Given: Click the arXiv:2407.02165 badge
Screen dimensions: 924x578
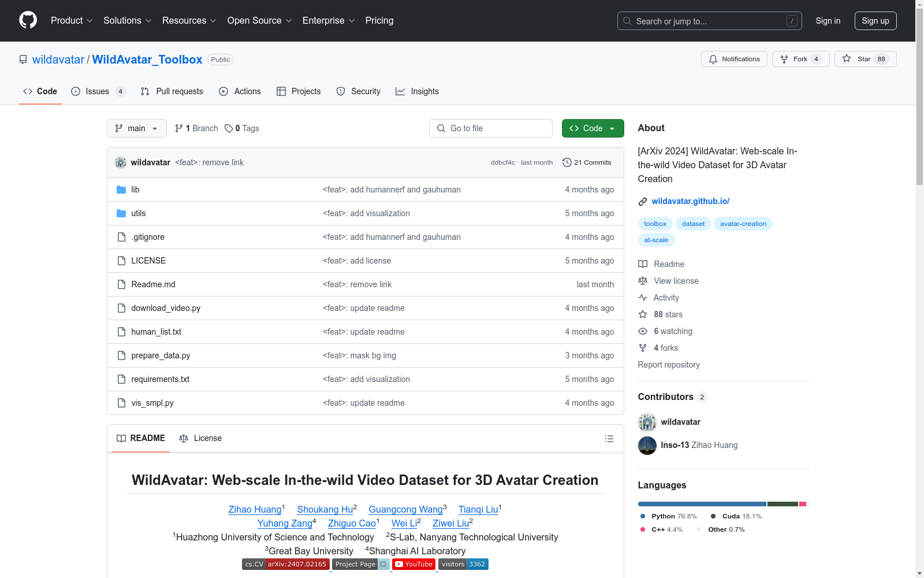Looking at the screenshot, I should point(286,564).
